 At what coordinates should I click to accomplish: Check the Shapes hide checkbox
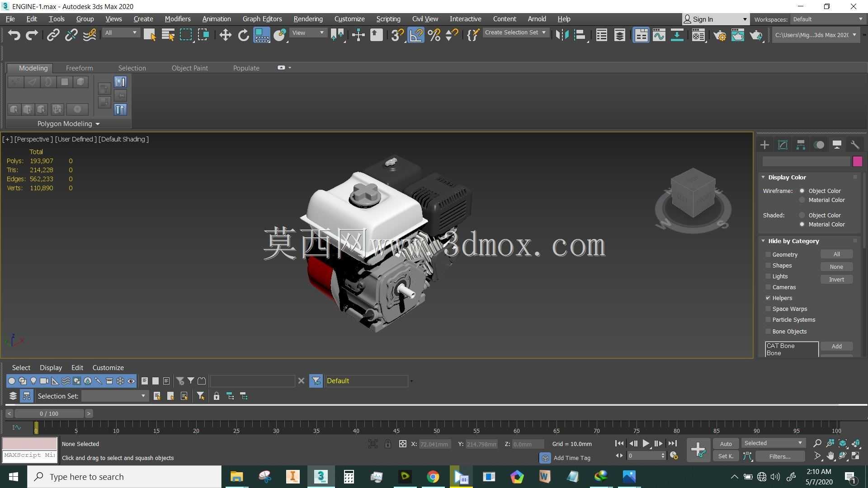(x=768, y=265)
